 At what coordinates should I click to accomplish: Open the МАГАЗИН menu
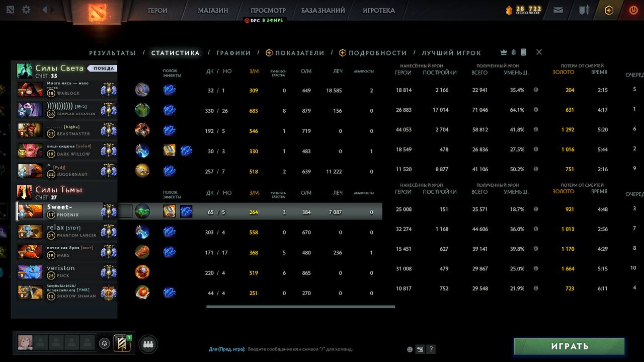[x=213, y=10]
